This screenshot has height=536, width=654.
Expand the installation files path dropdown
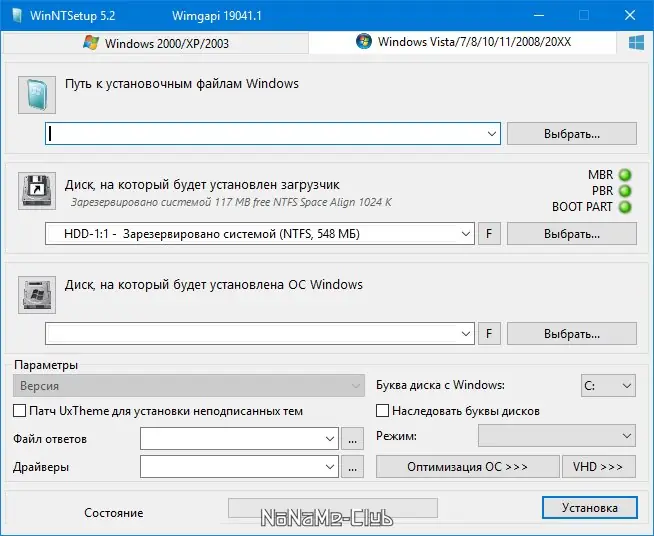coord(491,134)
